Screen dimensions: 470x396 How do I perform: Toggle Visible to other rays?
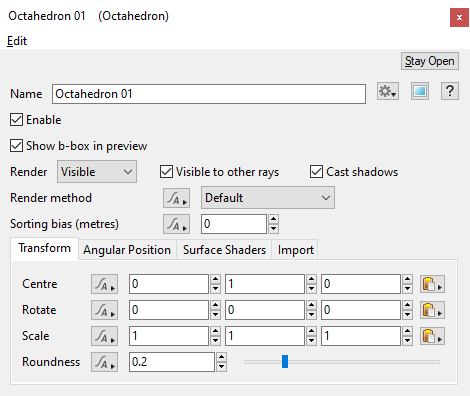coord(166,172)
